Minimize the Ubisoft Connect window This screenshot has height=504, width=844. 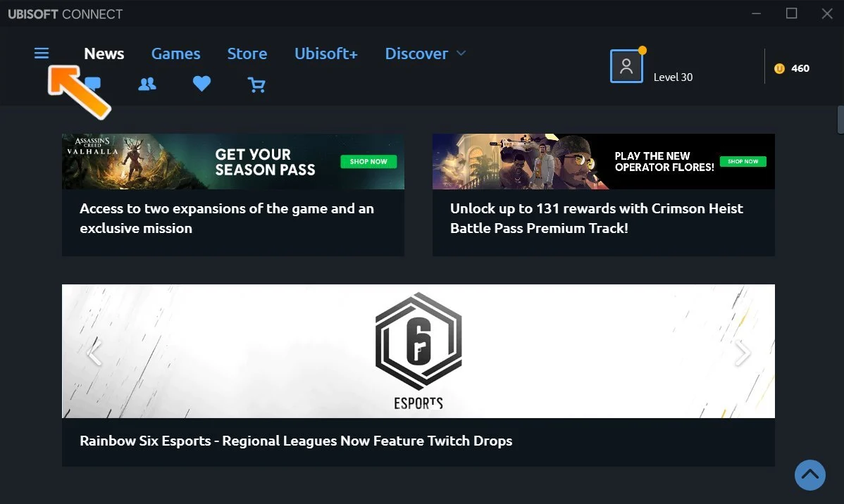tap(756, 13)
